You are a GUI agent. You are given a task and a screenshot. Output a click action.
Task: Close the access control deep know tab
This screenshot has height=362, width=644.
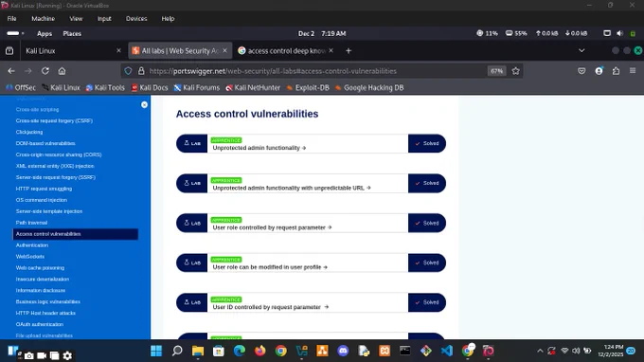coord(331,50)
